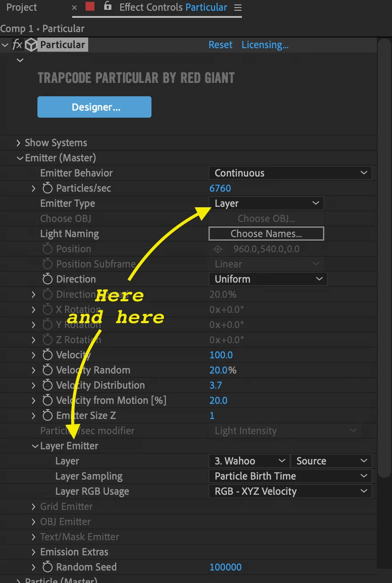The image size is (392, 583).
Task: Expand the OBJ Emitter group
Action: pyautogui.click(x=33, y=521)
